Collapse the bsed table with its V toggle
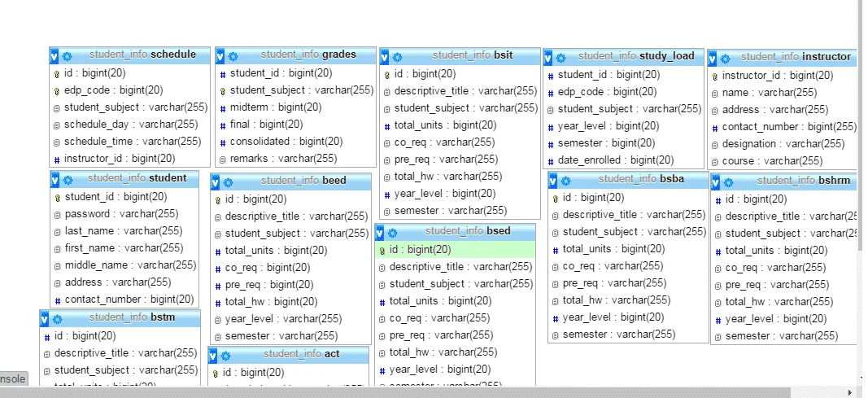The image size is (868, 398). (x=380, y=233)
